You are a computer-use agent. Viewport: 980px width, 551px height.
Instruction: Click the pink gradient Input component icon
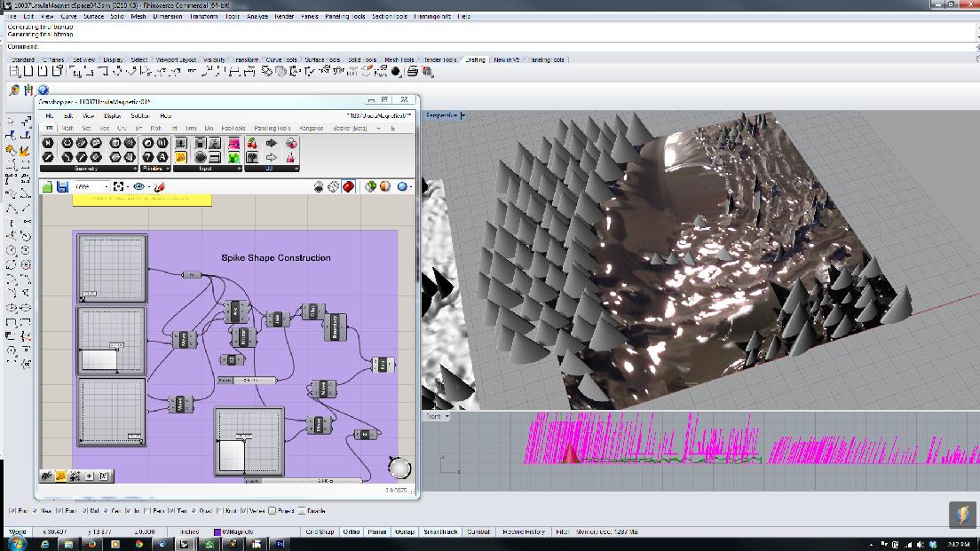233,144
